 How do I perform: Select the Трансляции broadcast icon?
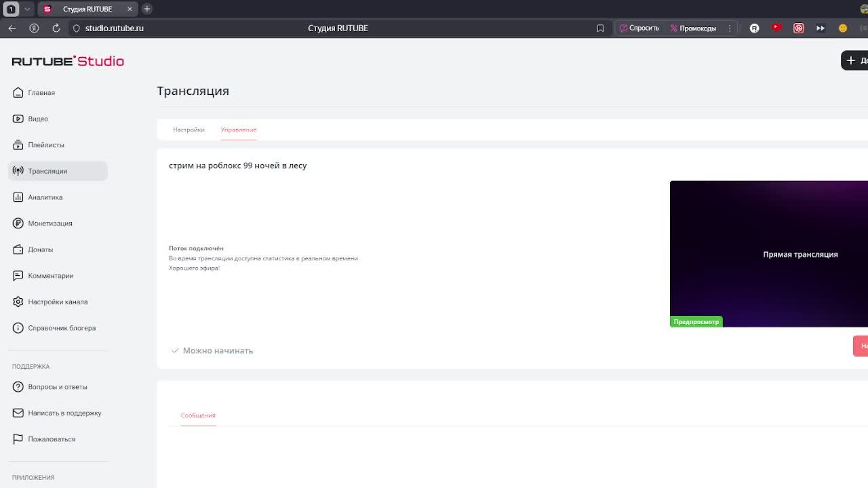(18, 171)
